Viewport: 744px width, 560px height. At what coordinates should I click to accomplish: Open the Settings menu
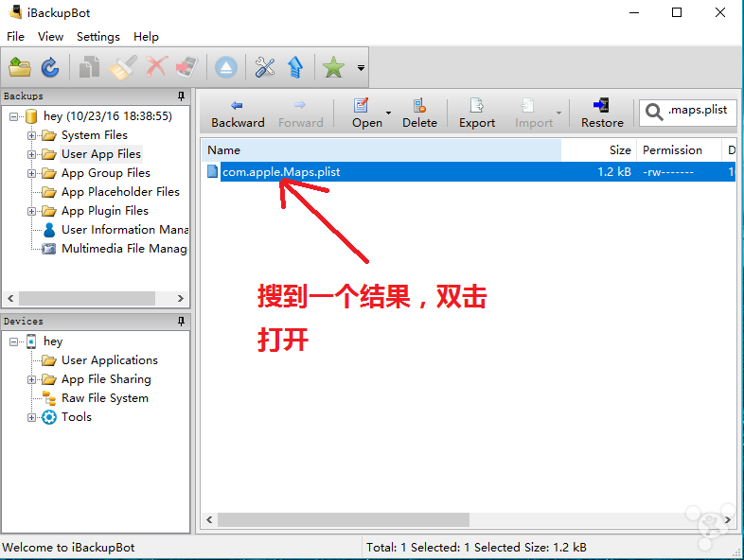click(x=98, y=37)
